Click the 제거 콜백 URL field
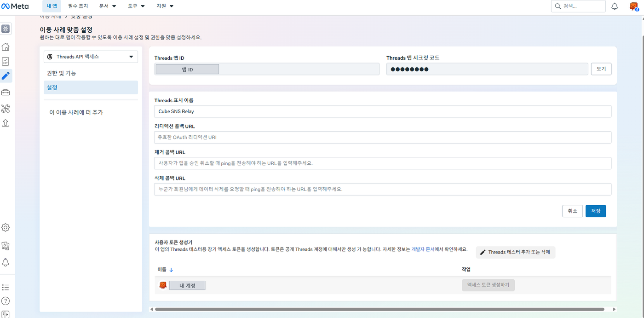Image resolution: width=644 pixels, height=318 pixels. tap(383, 163)
